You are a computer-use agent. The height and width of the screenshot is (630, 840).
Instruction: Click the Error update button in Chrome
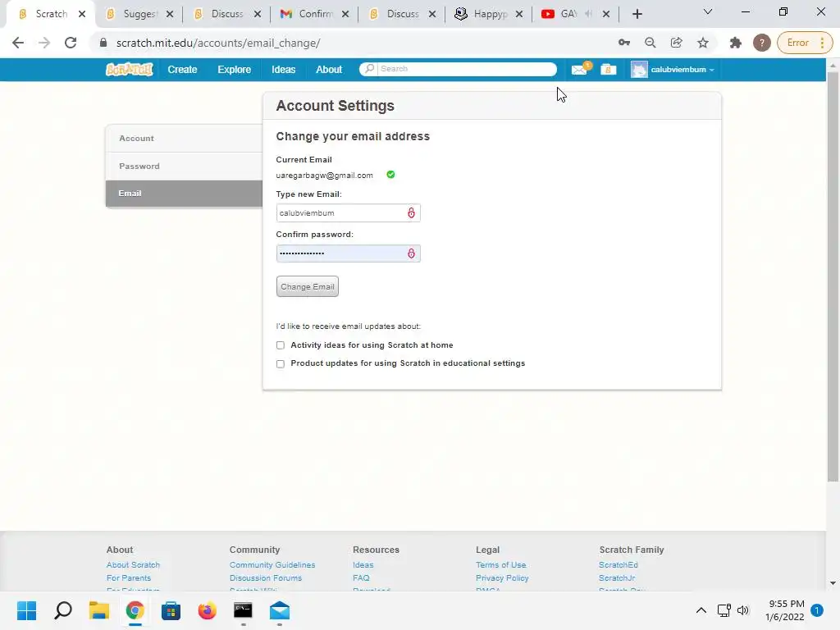[805, 43]
